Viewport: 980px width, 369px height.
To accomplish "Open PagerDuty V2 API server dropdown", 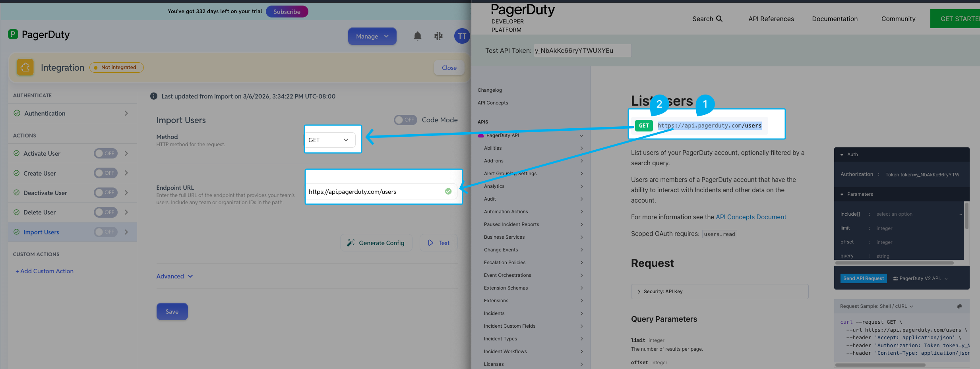I will coord(920,278).
